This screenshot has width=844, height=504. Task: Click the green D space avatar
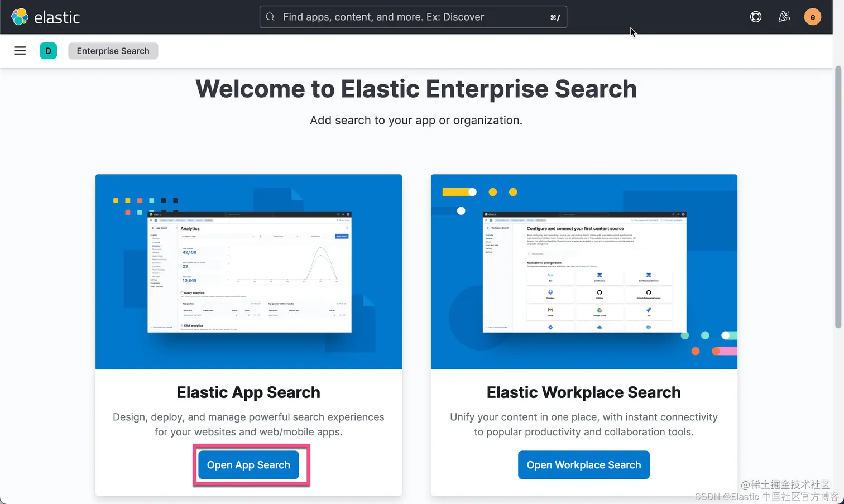pyautogui.click(x=49, y=51)
